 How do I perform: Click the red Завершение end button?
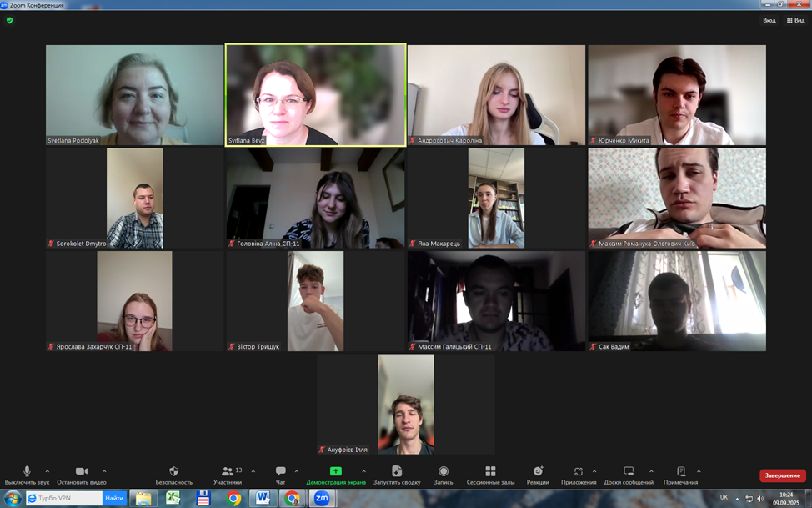click(x=783, y=475)
